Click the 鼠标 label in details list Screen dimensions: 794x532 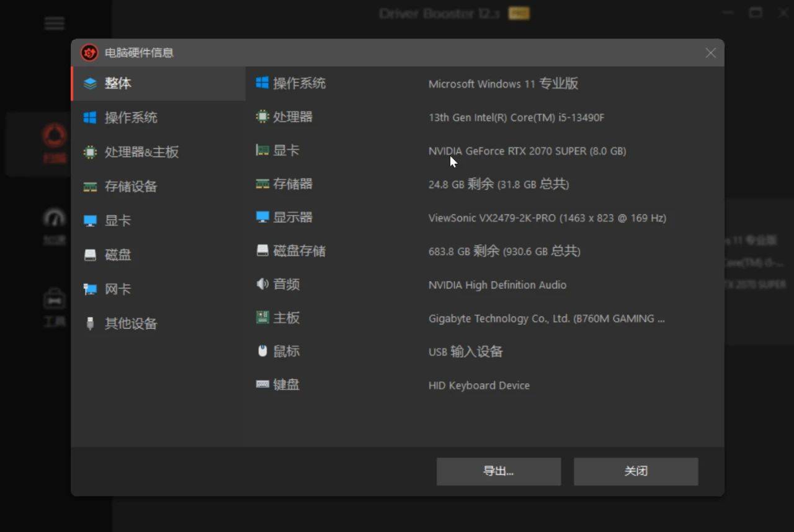[287, 351]
